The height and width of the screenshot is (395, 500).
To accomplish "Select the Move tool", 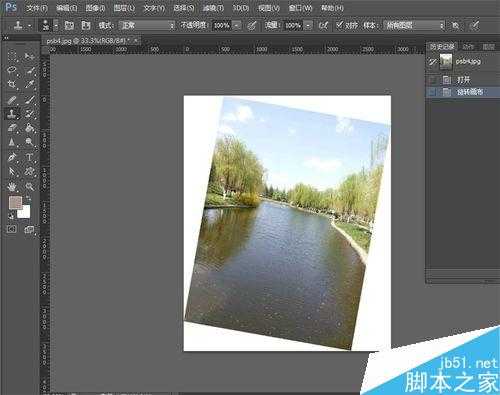I will 30,56.
